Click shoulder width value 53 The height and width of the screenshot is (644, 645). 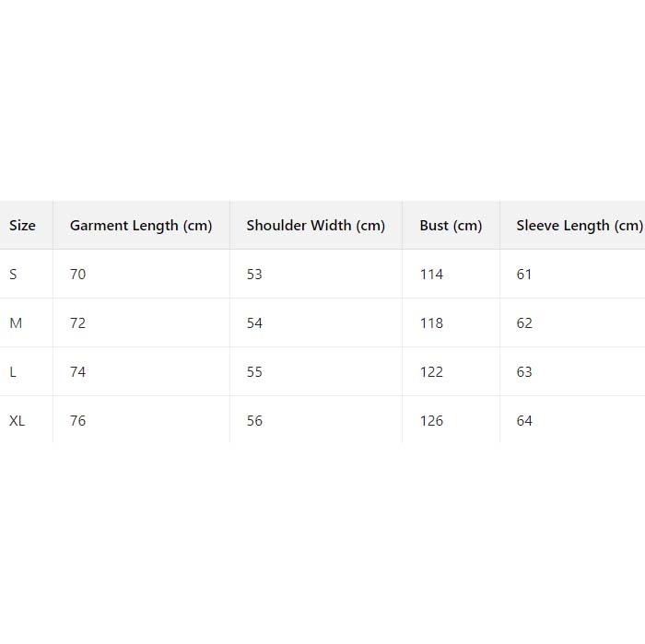point(254,275)
